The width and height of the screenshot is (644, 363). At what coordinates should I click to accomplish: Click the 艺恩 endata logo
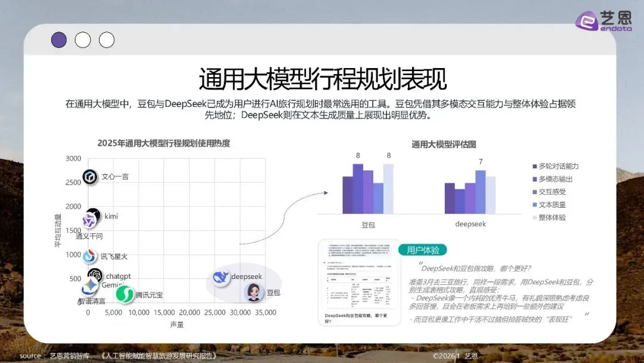click(x=603, y=20)
